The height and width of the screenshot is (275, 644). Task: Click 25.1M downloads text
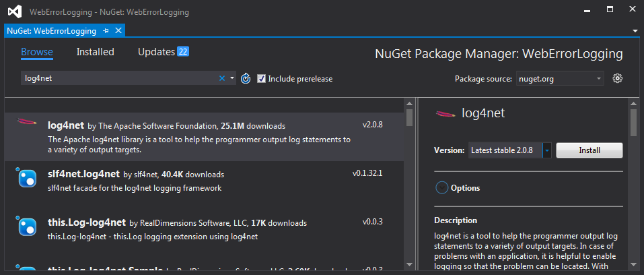252,125
